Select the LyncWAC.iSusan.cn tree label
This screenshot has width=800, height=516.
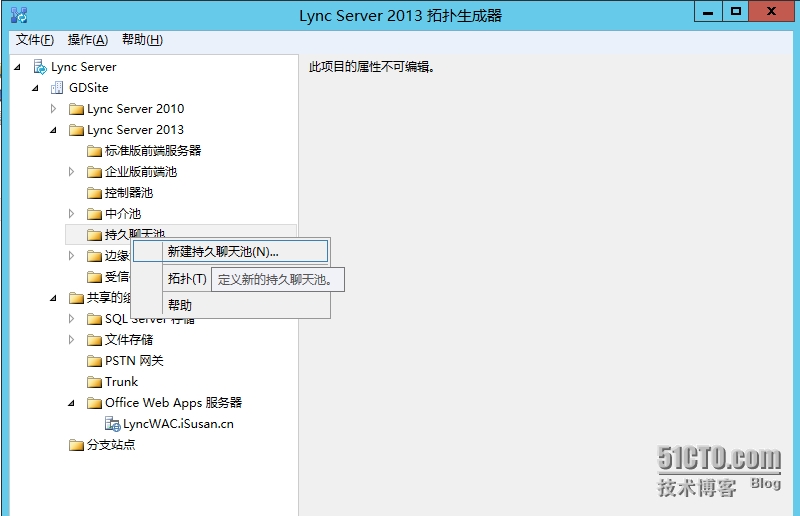click(x=178, y=424)
